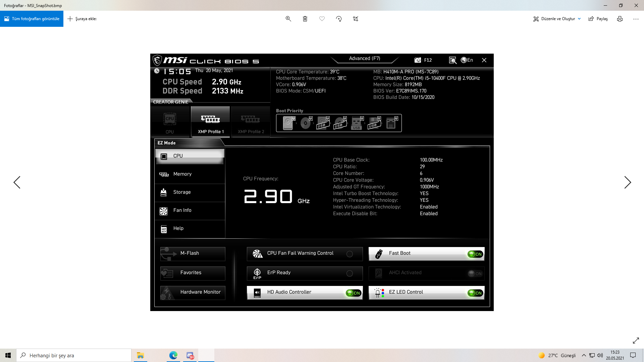Change BIOS language via globe En icon
The image size is (644, 362).
[467, 60]
